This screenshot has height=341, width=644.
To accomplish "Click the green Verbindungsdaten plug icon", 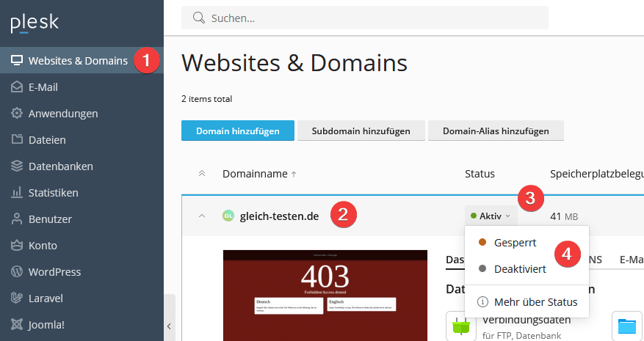I will pos(460,326).
